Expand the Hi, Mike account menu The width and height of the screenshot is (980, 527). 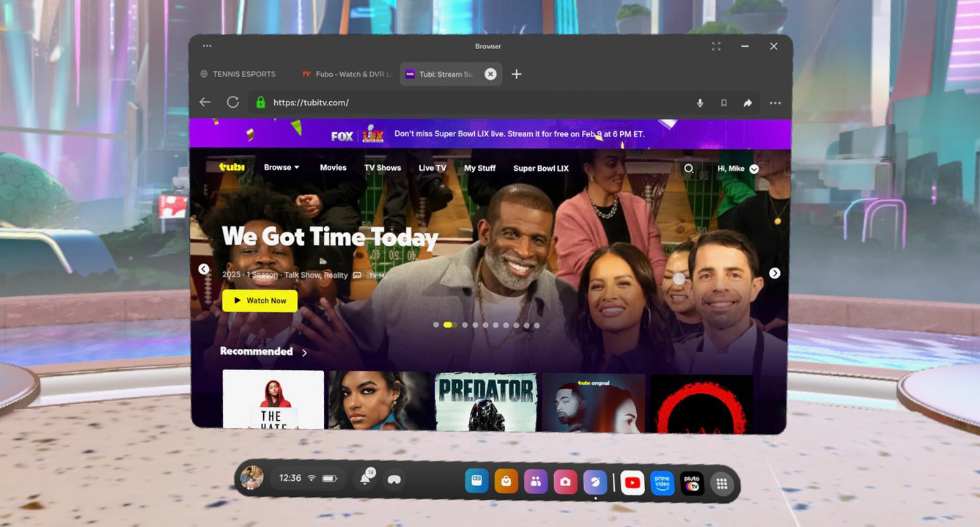[737, 169]
